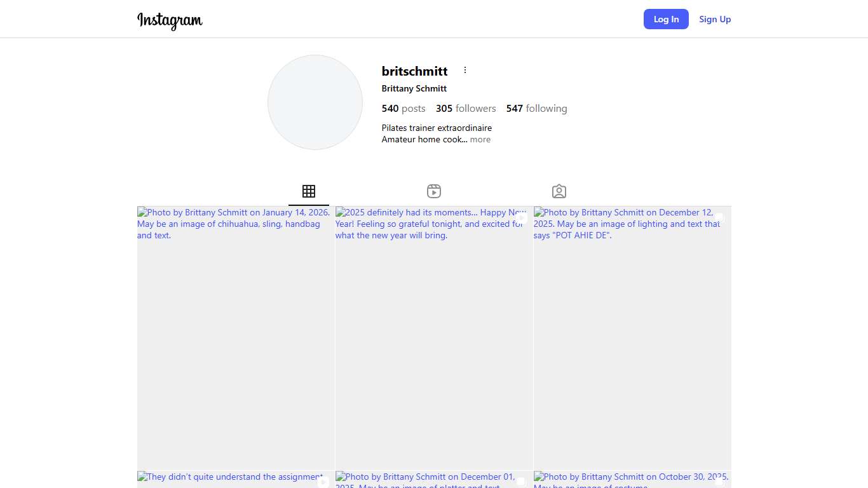
Task: Click the Sign Up link
Action: tap(715, 19)
